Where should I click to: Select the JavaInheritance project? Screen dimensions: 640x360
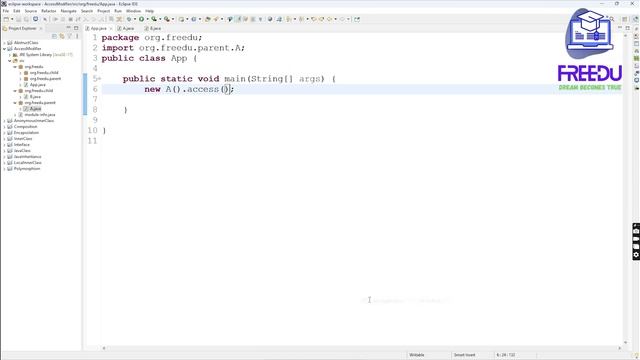[27, 157]
